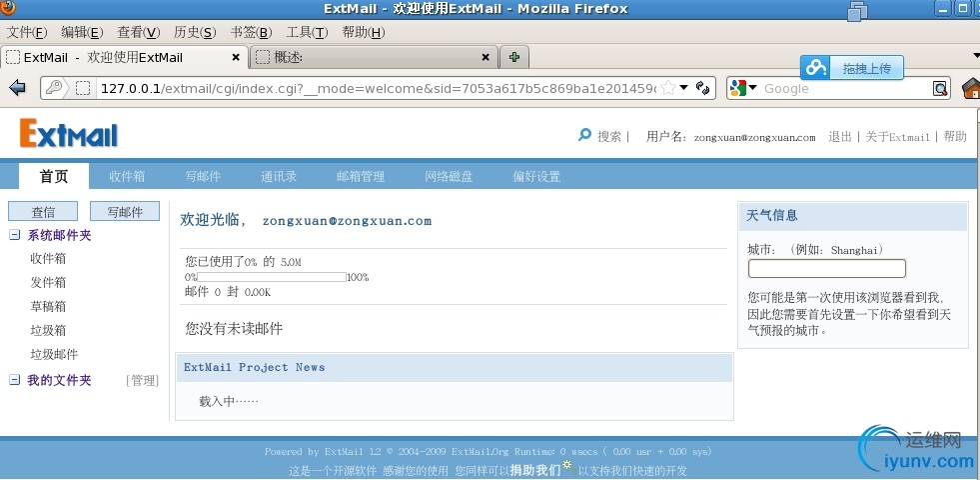Open the 偏好设置 navigation tab
Image resolution: width=980 pixels, height=480 pixels.
click(536, 176)
